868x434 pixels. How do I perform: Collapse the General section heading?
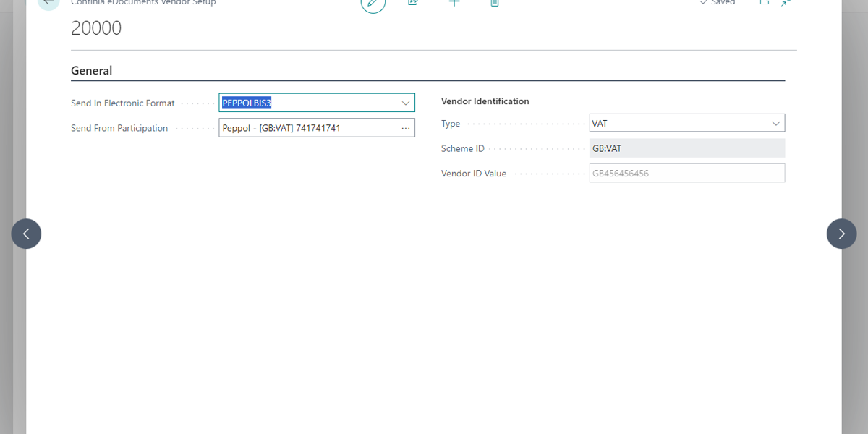91,71
